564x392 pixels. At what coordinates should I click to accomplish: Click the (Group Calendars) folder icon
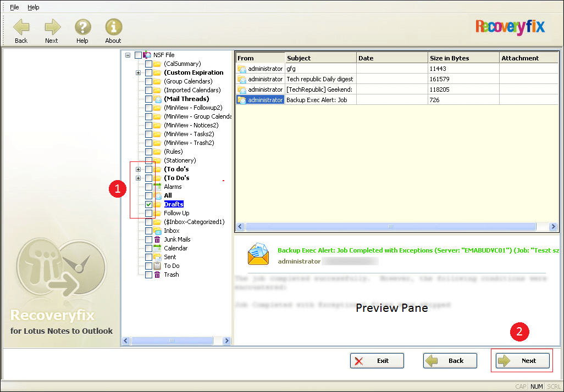[157, 81]
